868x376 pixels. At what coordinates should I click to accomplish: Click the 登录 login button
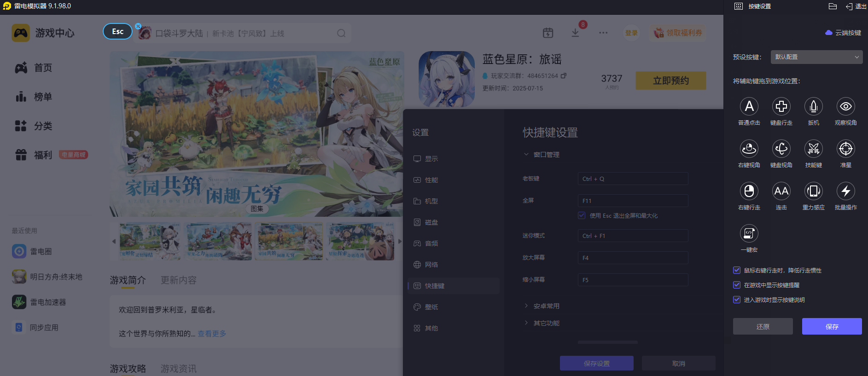coord(631,33)
